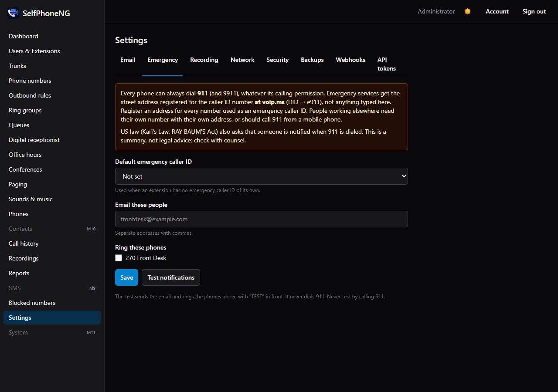The height and width of the screenshot is (392, 558).
Task: Switch to the Network tab
Action: coord(242,60)
